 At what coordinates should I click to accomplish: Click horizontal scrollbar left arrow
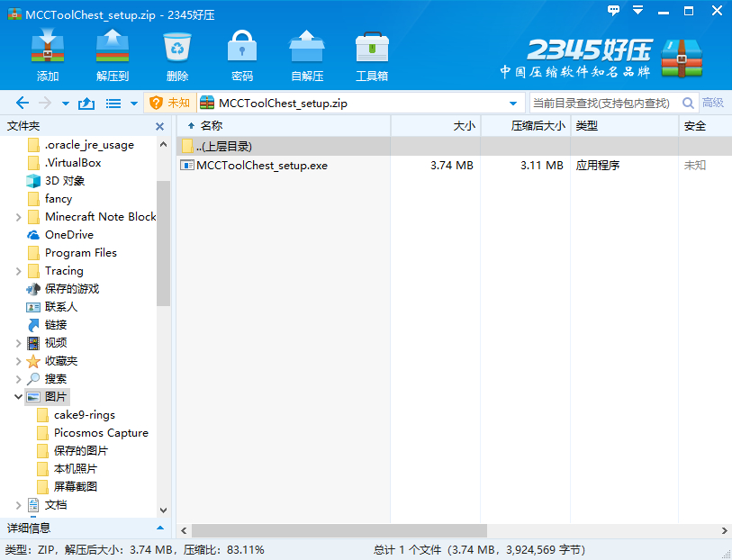click(184, 530)
